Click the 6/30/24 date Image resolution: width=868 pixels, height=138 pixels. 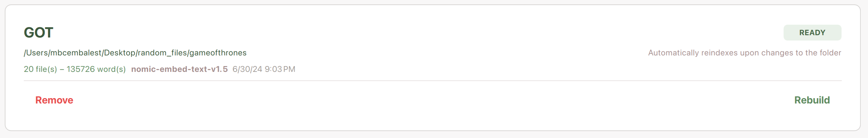tap(247, 69)
